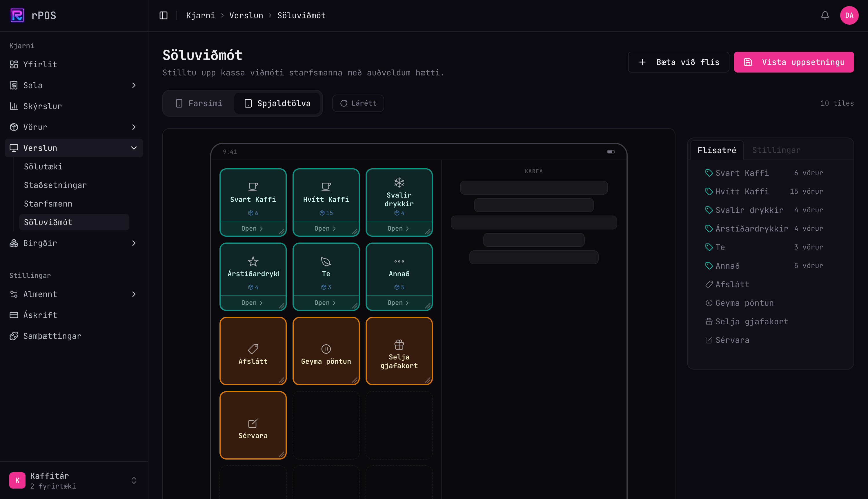Image resolution: width=868 pixels, height=499 pixels.
Task: Click the leaf icon on Te tile
Action: tap(326, 262)
